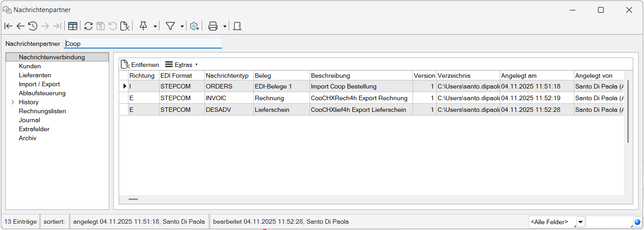Click the Nachrichtenpartner input field
The height and width of the screenshot is (230, 644).
point(143,44)
